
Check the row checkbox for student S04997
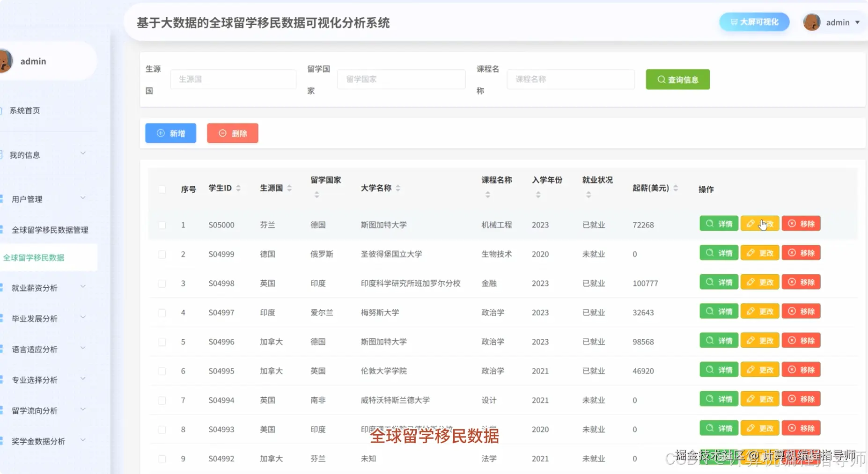pos(162,312)
